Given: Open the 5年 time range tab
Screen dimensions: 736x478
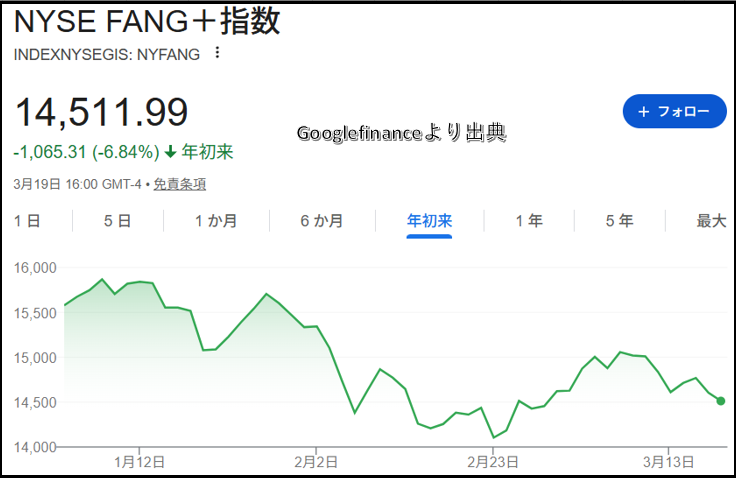Looking at the screenshot, I should [x=619, y=221].
